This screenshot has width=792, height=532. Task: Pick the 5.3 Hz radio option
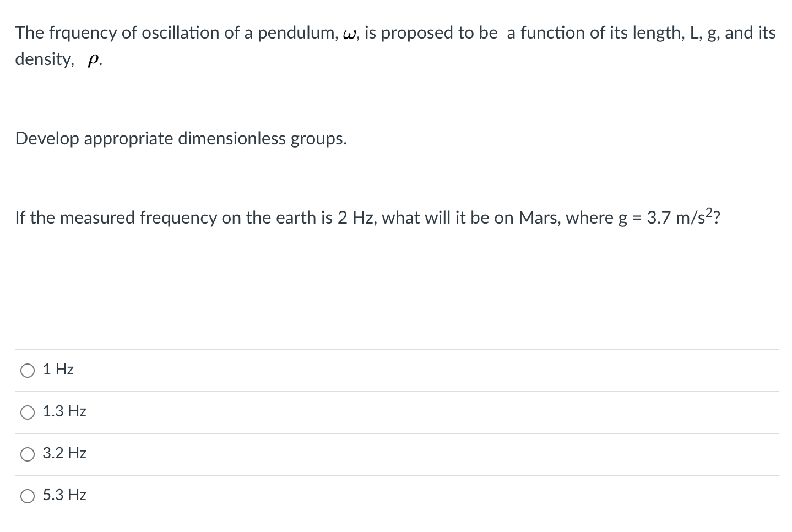pyautogui.click(x=28, y=496)
